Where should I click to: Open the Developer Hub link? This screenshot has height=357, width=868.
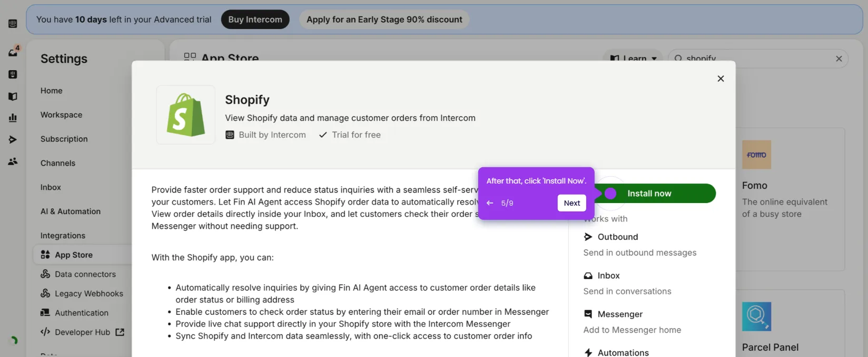pyautogui.click(x=83, y=332)
